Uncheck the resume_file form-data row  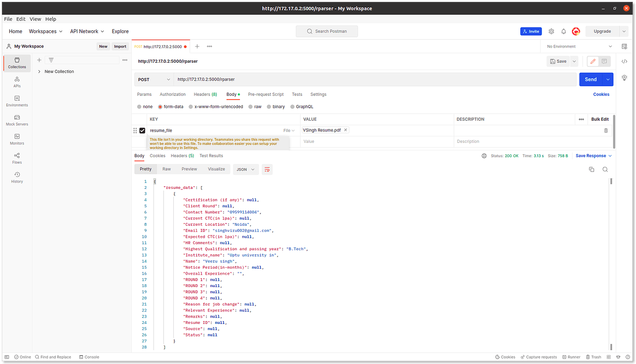pos(142,130)
